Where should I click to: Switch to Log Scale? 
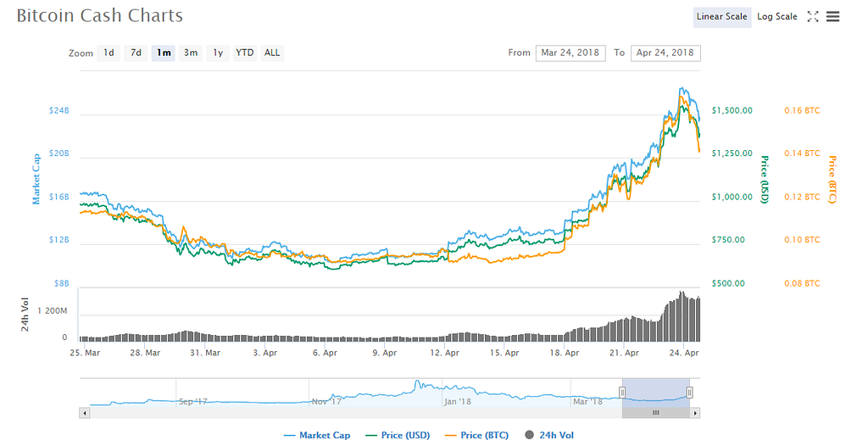pyautogui.click(x=777, y=17)
